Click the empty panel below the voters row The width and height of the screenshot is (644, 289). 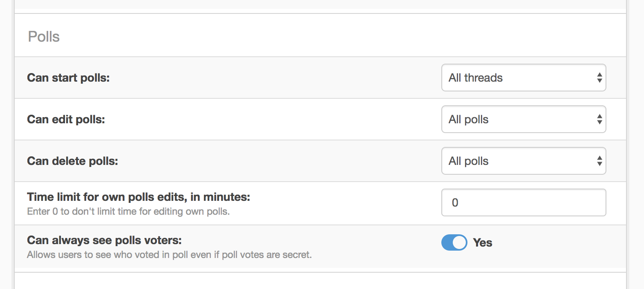[x=320, y=282]
